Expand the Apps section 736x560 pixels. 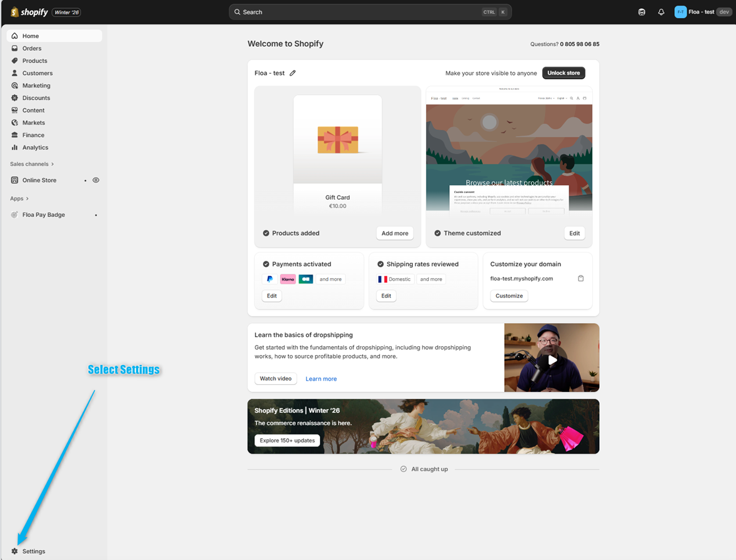(x=19, y=199)
